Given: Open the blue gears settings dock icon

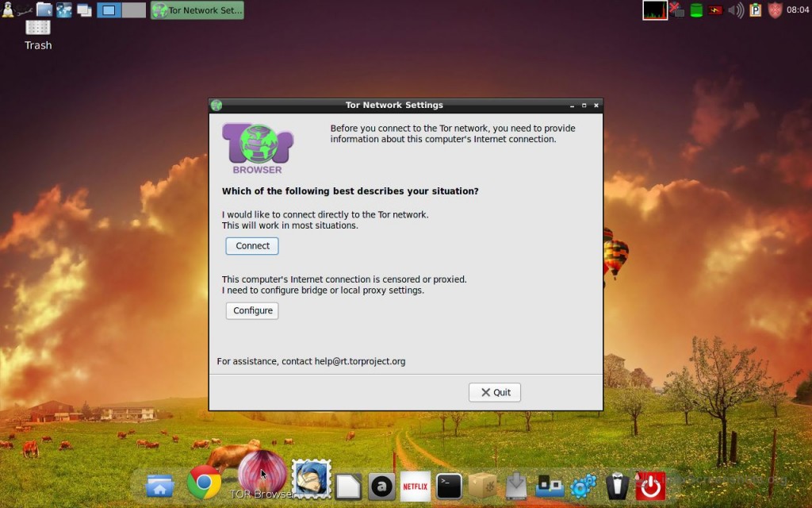Looking at the screenshot, I should 584,486.
